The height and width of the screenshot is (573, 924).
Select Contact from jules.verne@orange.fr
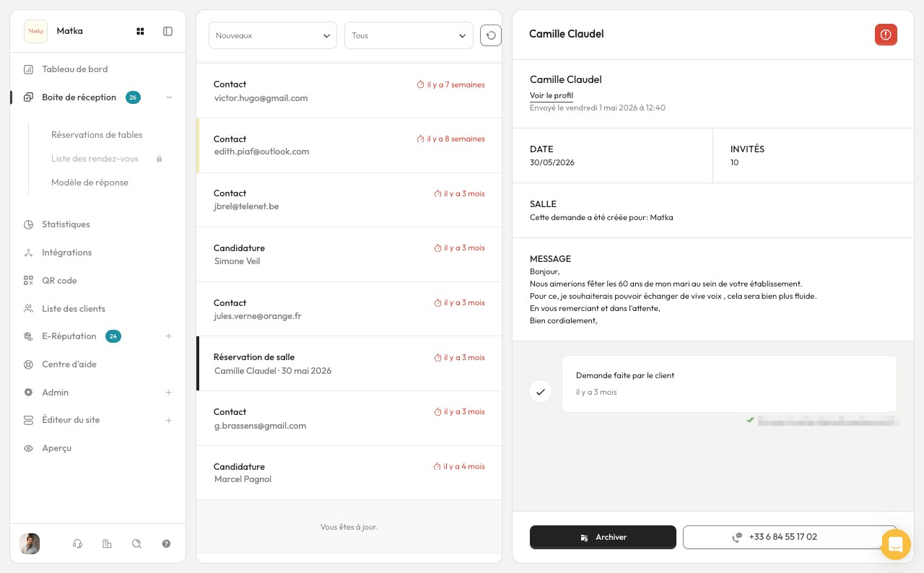349,309
